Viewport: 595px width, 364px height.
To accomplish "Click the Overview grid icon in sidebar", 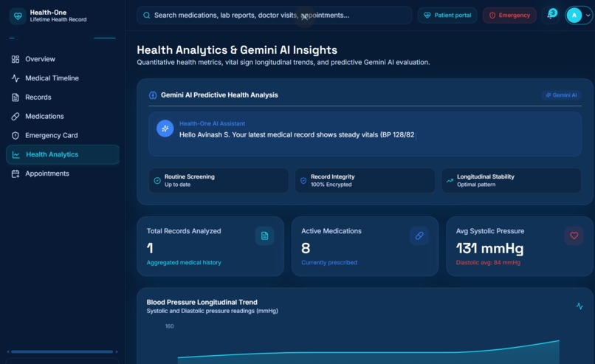I will [16, 59].
